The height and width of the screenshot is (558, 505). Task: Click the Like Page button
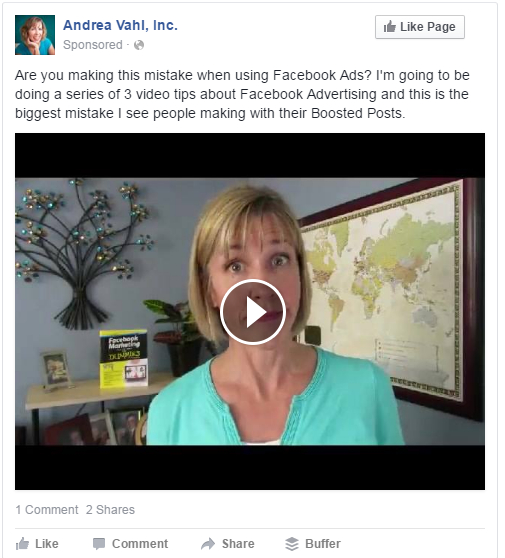[420, 27]
